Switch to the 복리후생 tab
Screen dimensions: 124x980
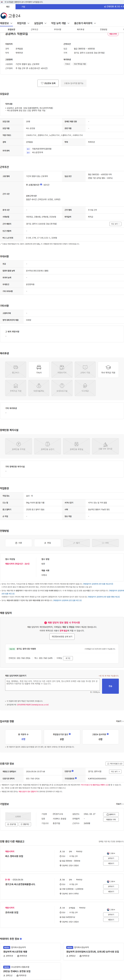pos(81,29)
